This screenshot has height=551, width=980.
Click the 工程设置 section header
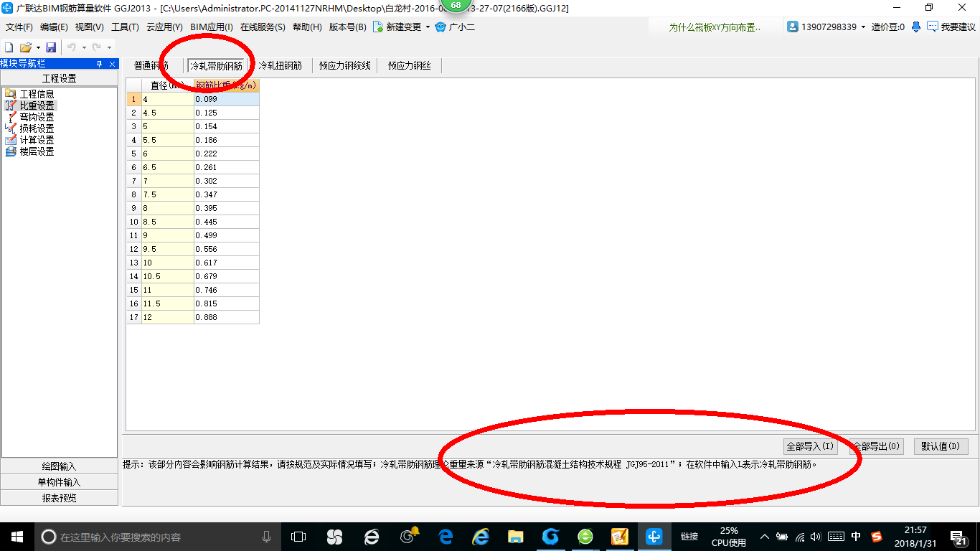(59, 78)
